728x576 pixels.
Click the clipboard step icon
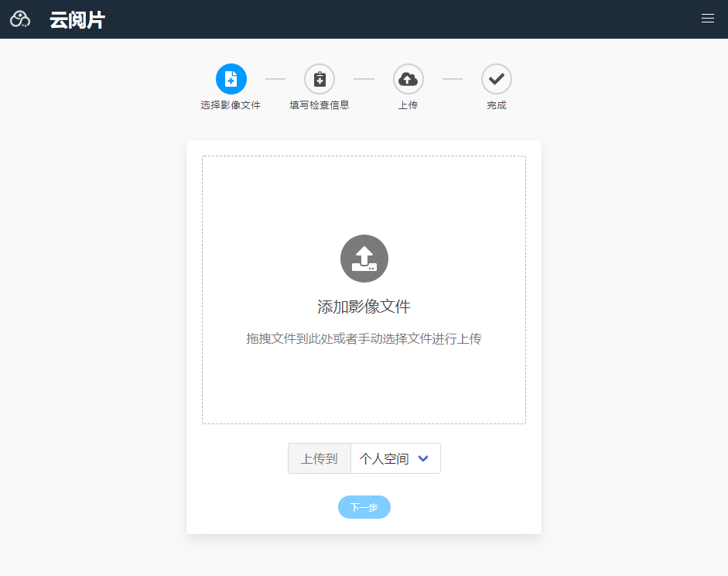click(320, 79)
